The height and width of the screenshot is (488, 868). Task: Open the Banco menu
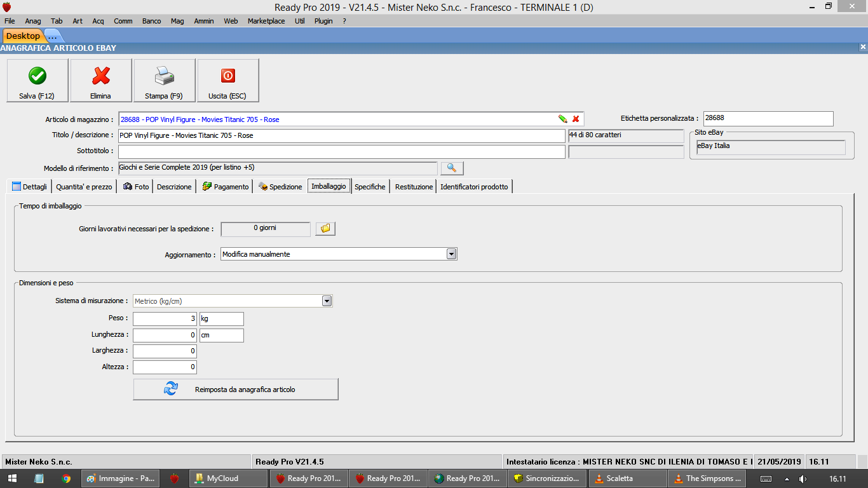tap(152, 21)
